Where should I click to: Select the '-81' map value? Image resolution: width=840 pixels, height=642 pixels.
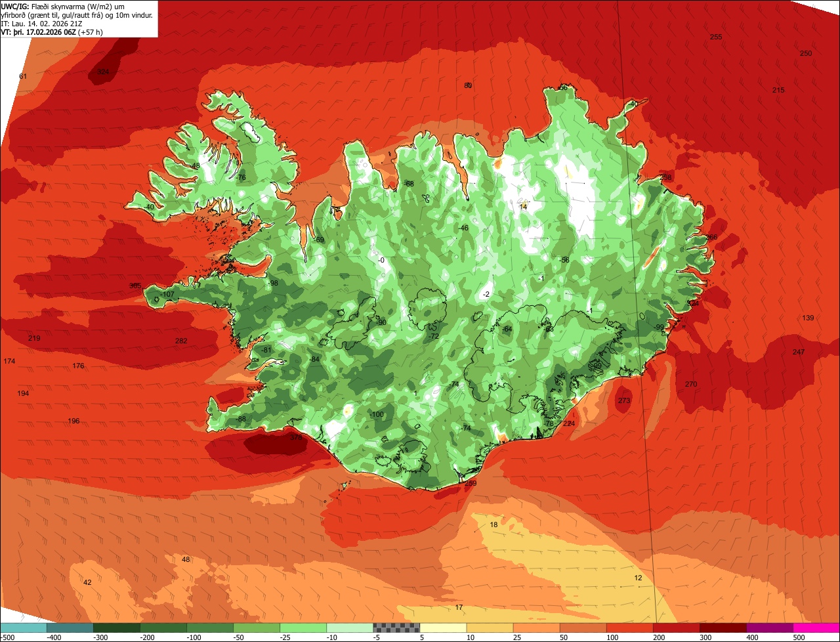(x=265, y=350)
